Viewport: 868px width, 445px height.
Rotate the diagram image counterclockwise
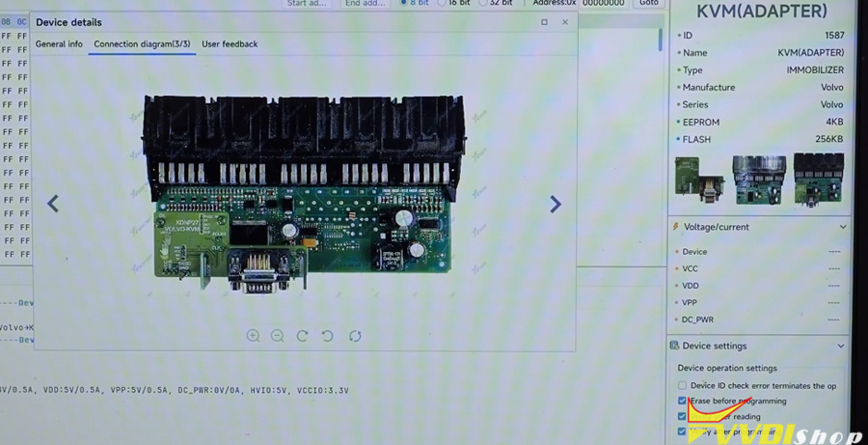click(328, 336)
